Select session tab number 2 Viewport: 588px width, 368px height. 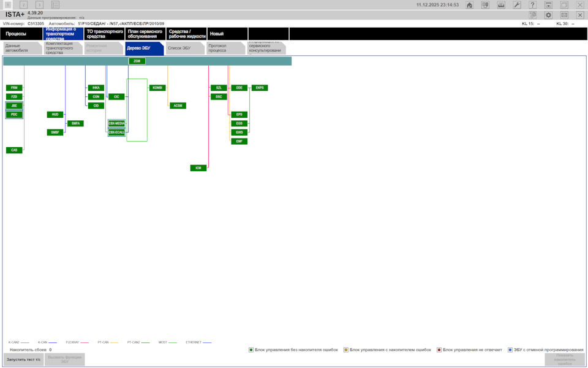[x=24, y=5]
